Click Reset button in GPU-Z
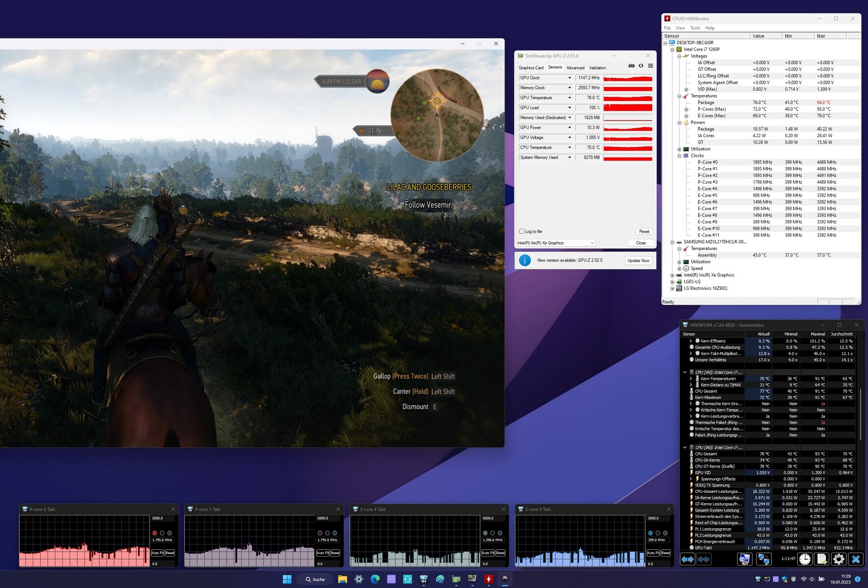The image size is (868, 588). pos(644,231)
